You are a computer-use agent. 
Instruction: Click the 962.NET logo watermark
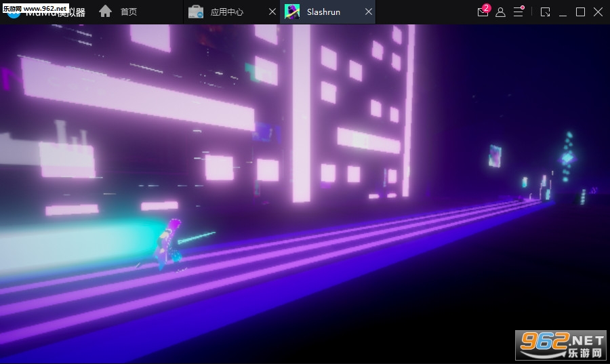[x=561, y=345]
